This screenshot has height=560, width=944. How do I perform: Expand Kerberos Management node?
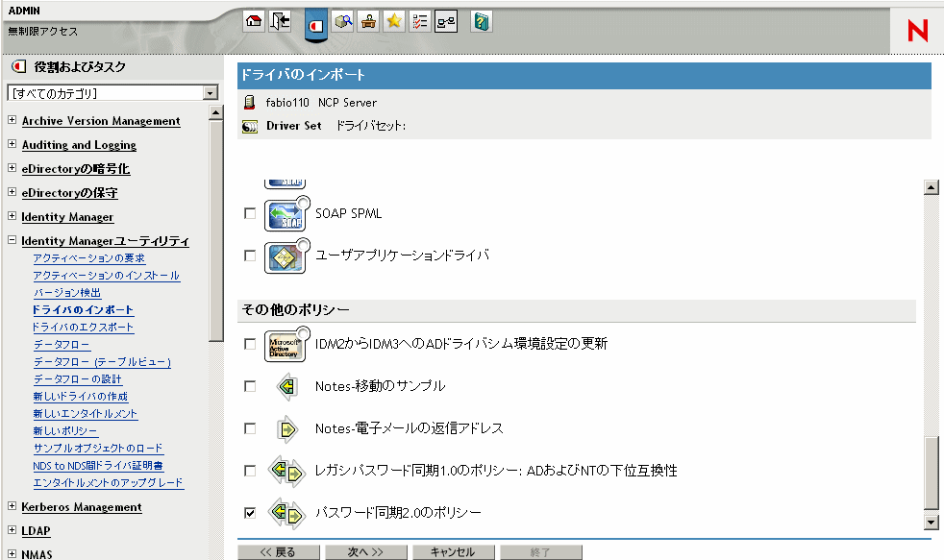pyautogui.click(x=12, y=506)
